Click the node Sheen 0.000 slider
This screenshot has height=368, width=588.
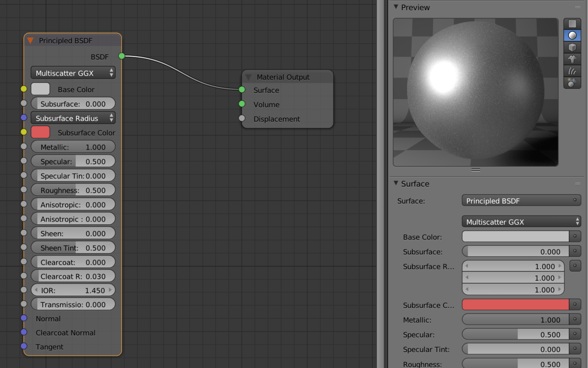point(73,233)
